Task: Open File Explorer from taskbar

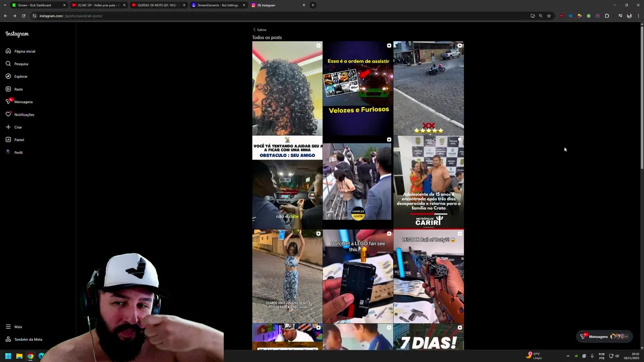Action: [x=19, y=356]
